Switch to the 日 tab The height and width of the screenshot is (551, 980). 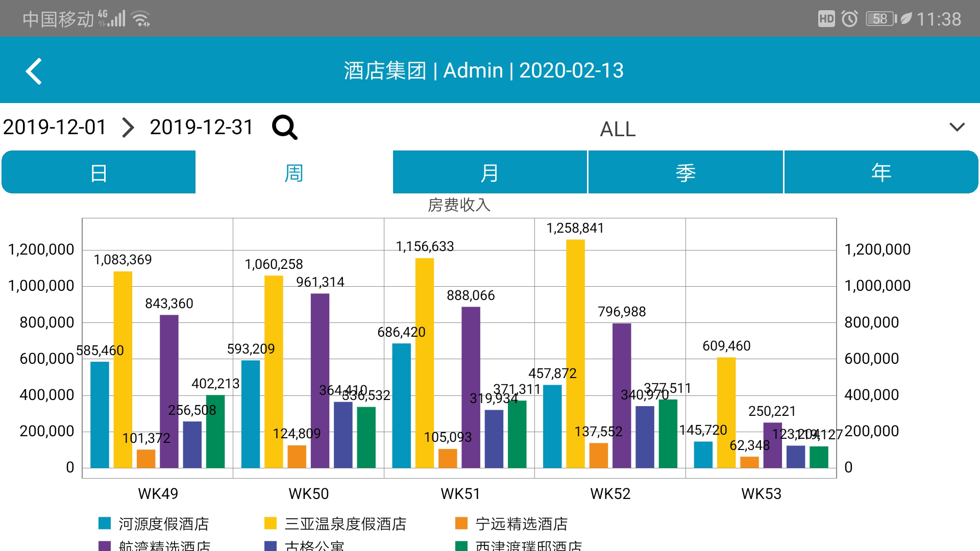pos(99,172)
